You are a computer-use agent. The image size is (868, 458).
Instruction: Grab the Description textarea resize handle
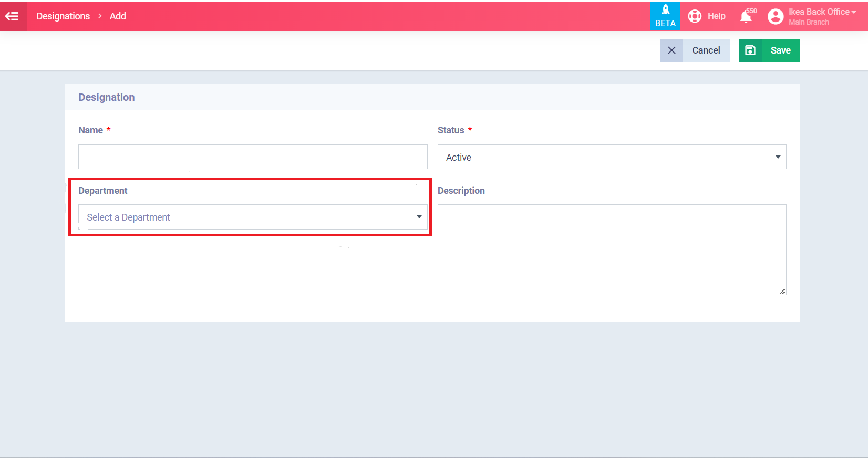[782, 292]
